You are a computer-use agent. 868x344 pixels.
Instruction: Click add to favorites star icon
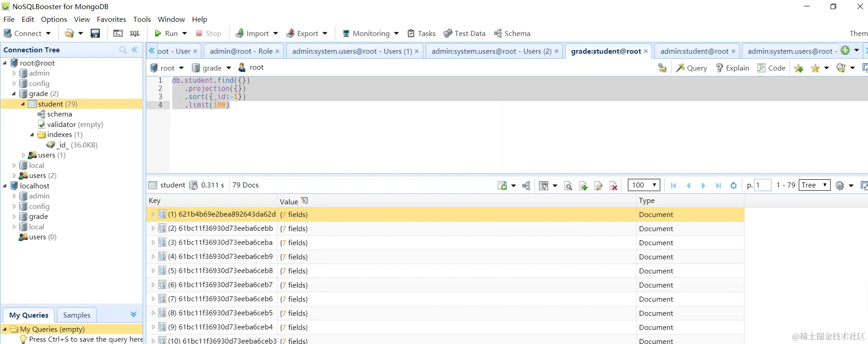(798, 68)
